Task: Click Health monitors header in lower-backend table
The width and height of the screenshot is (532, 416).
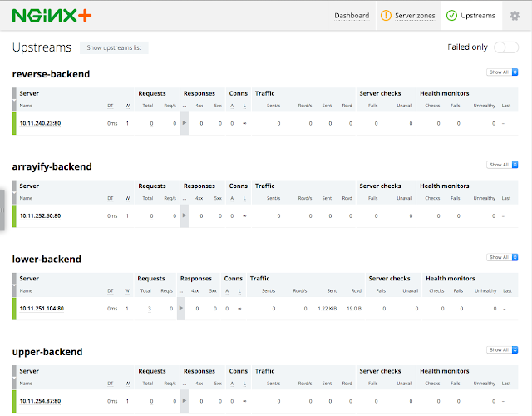Action: coord(451,279)
